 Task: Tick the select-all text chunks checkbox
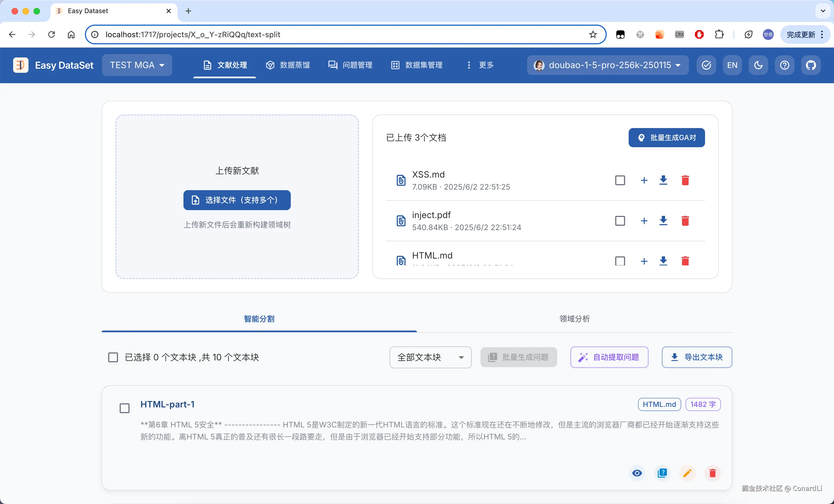tap(113, 357)
